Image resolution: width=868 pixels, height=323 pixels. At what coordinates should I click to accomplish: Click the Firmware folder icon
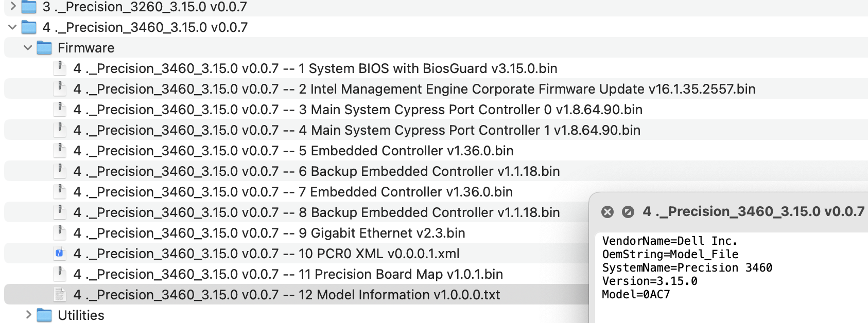[x=43, y=47]
